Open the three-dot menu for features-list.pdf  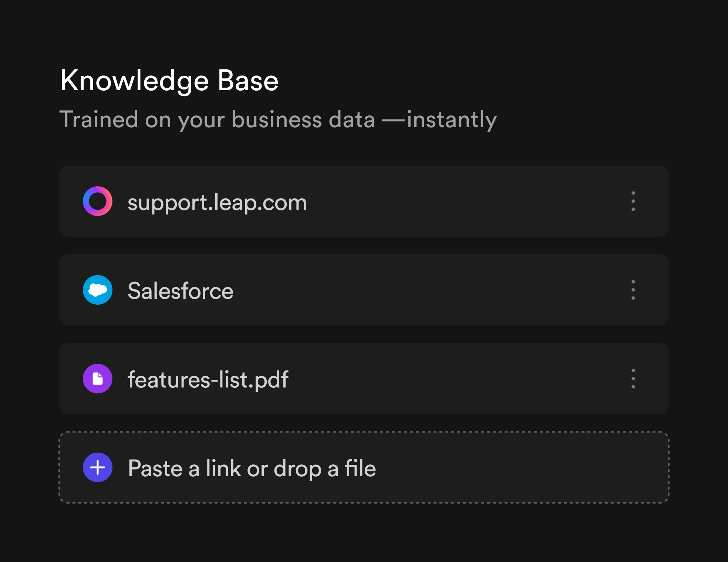[633, 379]
